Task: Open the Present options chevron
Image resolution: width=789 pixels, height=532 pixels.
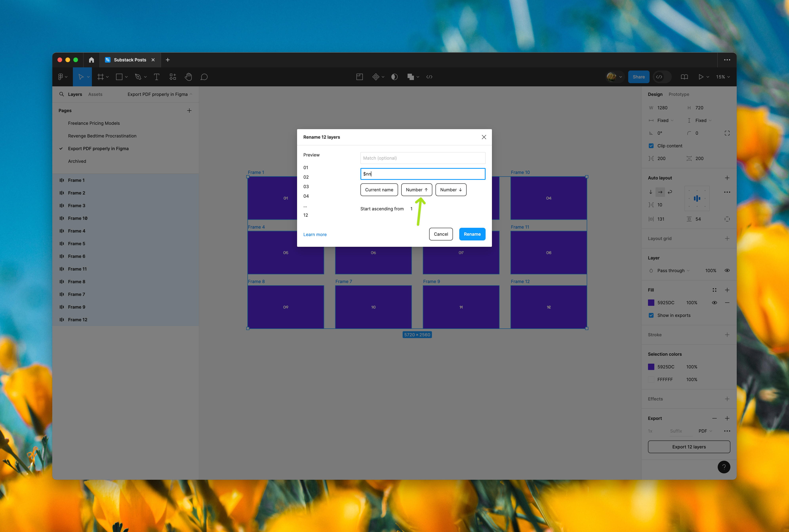Action: coord(708,77)
